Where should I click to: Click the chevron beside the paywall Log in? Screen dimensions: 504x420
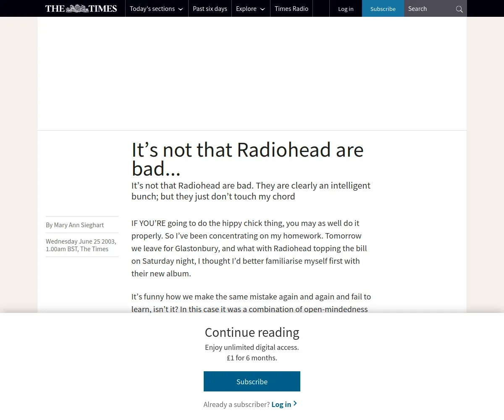pyautogui.click(x=295, y=404)
